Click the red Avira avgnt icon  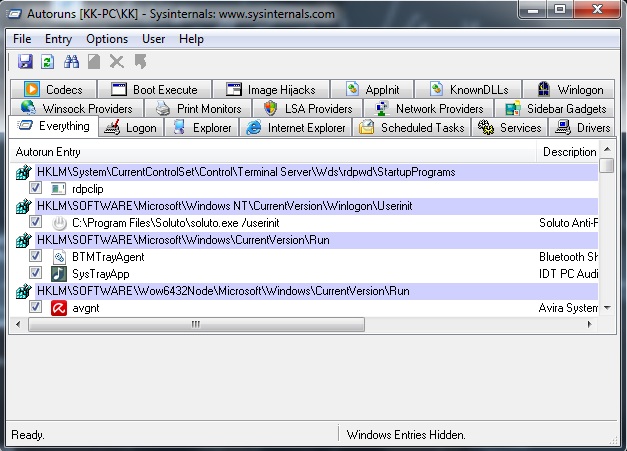click(59, 308)
